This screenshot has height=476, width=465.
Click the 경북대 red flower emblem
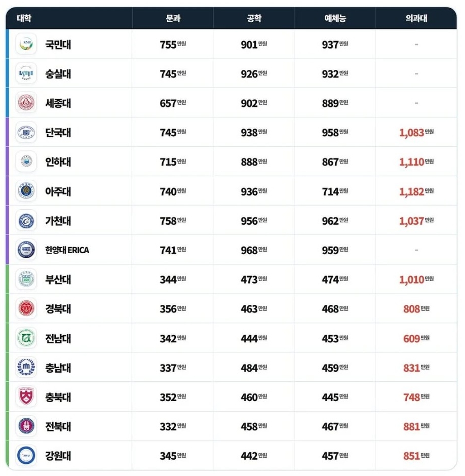point(26,308)
